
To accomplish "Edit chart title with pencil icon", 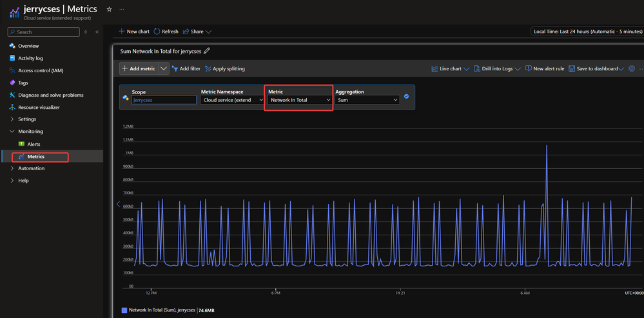I will (206, 51).
